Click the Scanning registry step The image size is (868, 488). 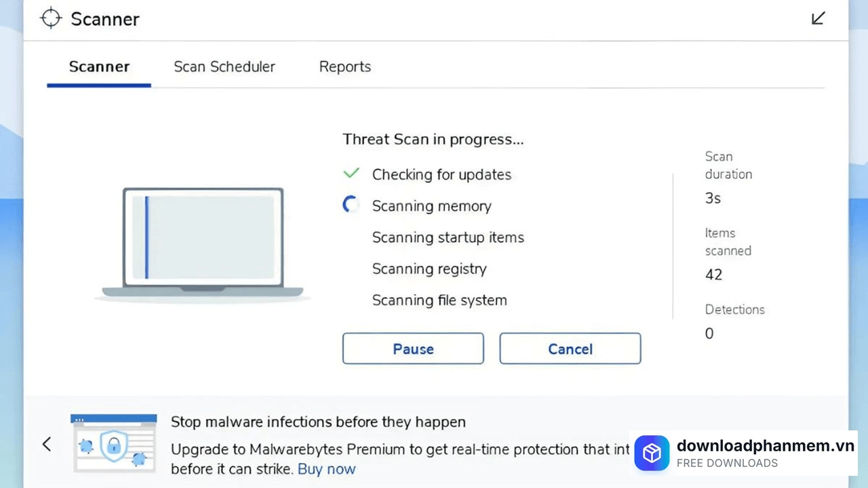(x=429, y=269)
